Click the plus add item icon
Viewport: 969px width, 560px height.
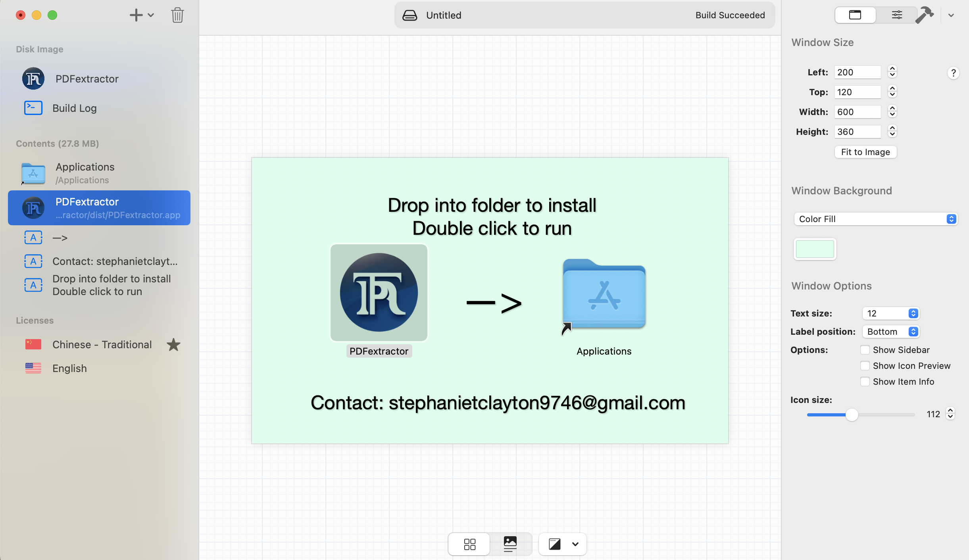[x=136, y=15]
